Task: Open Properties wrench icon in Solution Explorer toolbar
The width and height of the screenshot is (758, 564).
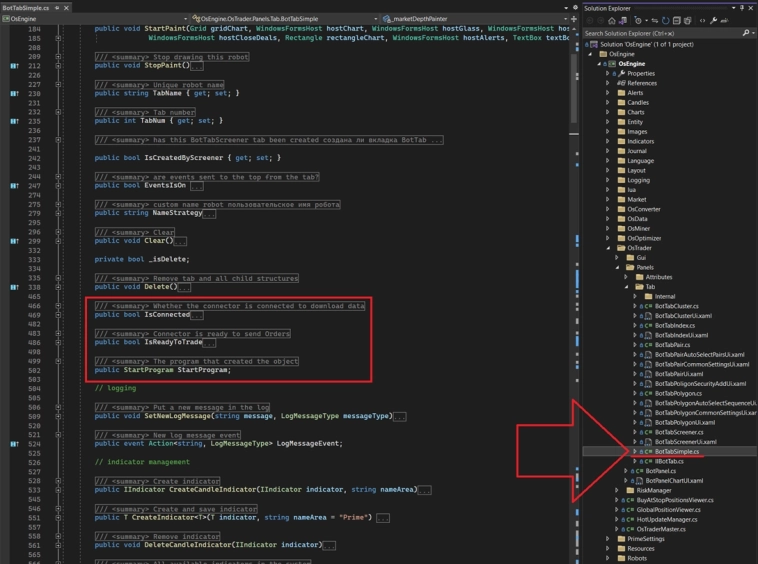Action: [x=713, y=20]
